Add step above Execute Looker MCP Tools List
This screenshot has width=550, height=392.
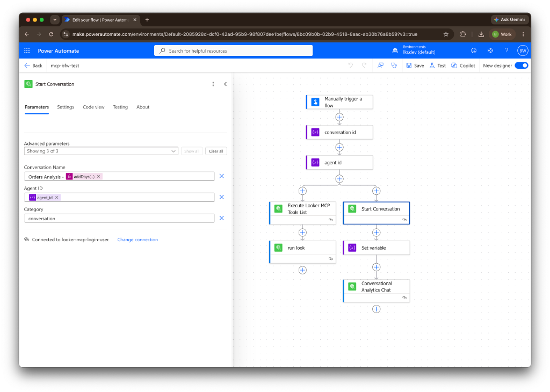click(302, 191)
